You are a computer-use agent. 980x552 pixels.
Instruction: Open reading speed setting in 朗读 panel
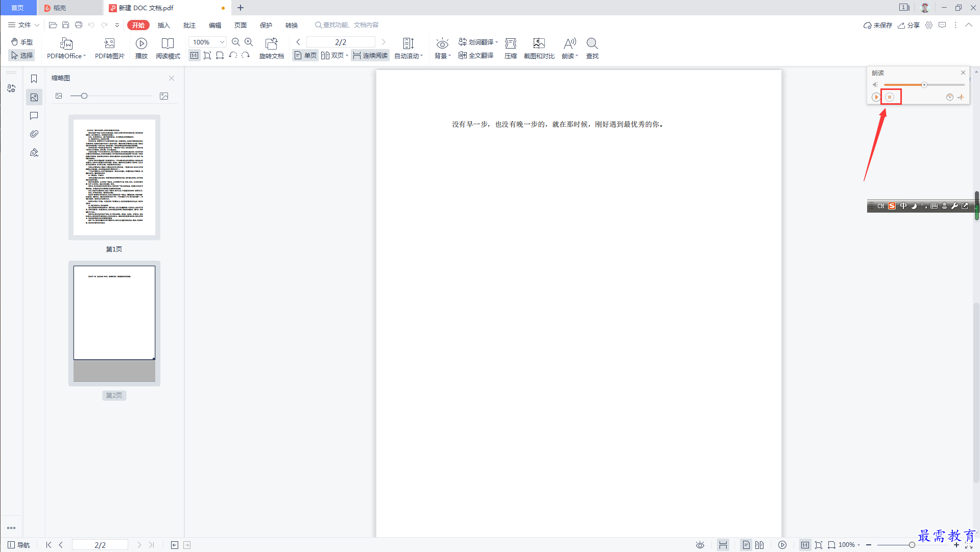click(950, 97)
